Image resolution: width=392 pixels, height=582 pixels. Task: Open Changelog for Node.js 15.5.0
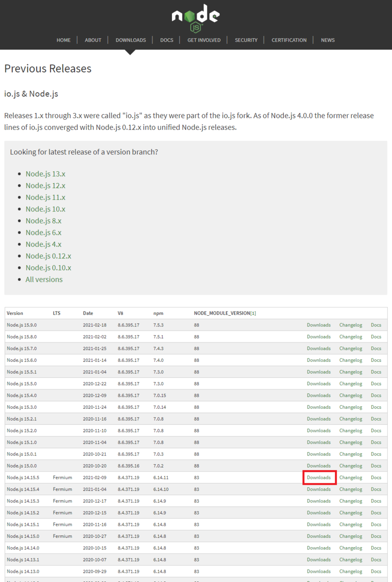(x=351, y=384)
